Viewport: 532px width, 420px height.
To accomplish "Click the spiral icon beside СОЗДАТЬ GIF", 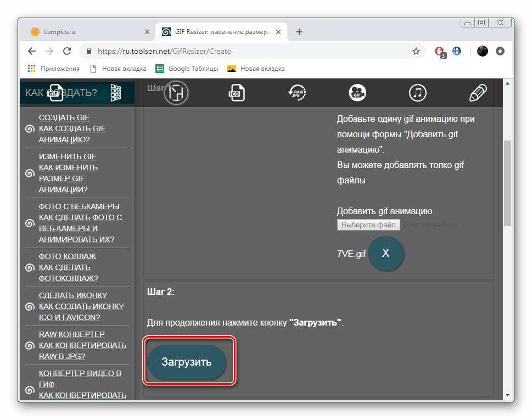I will [30, 128].
